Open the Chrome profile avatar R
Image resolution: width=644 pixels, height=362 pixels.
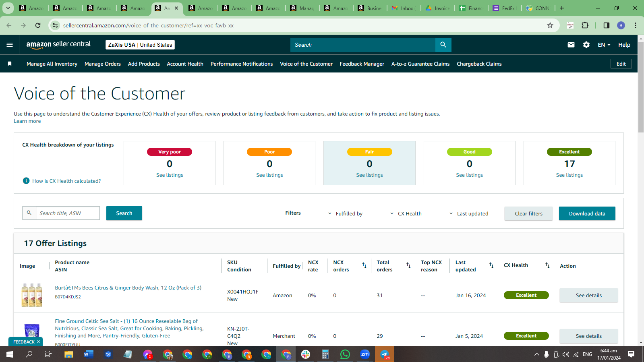point(621,25)
